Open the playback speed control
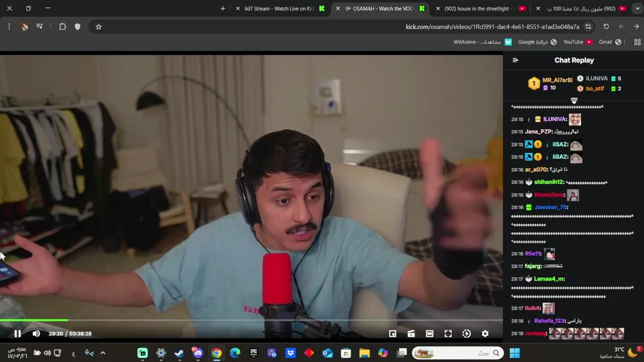644x362 pixels. tap(466, 333)
